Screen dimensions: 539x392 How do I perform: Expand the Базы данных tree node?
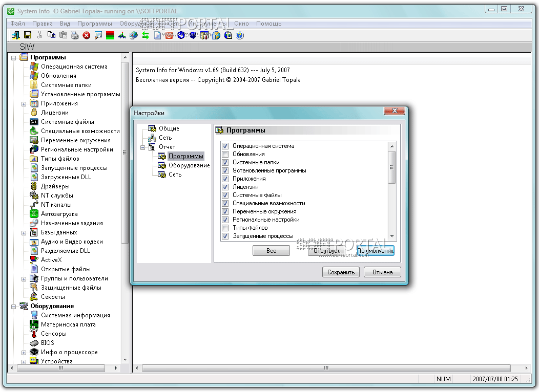pos(24,233)
